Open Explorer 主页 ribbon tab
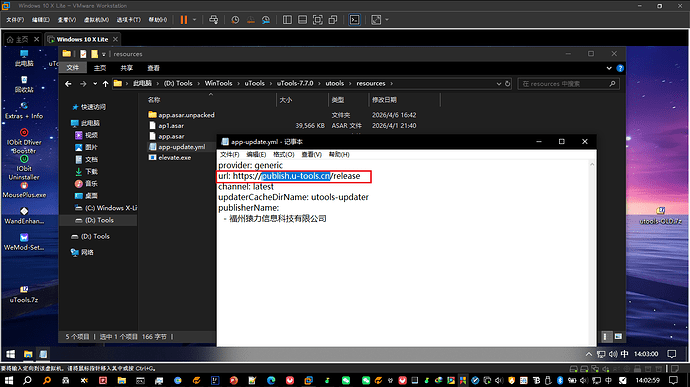 100,68
